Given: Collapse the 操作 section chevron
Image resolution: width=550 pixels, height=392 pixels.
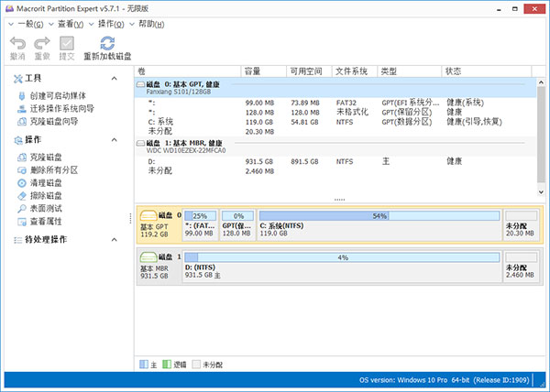Looking at the screenshot, I should coord(114,140).
